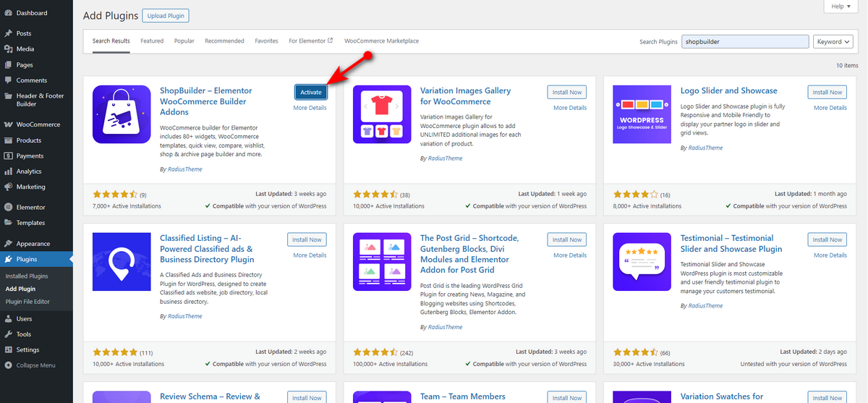
Task: Click the Classified Listing plugin thumbnail
Action: click(x=122, y=261)
